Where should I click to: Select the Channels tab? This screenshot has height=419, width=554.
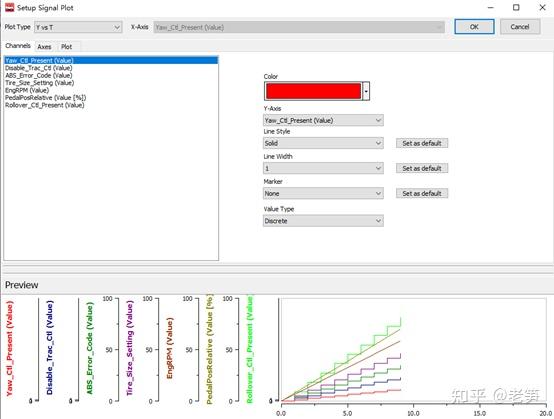pyautogui.click(x=18, y=46)
